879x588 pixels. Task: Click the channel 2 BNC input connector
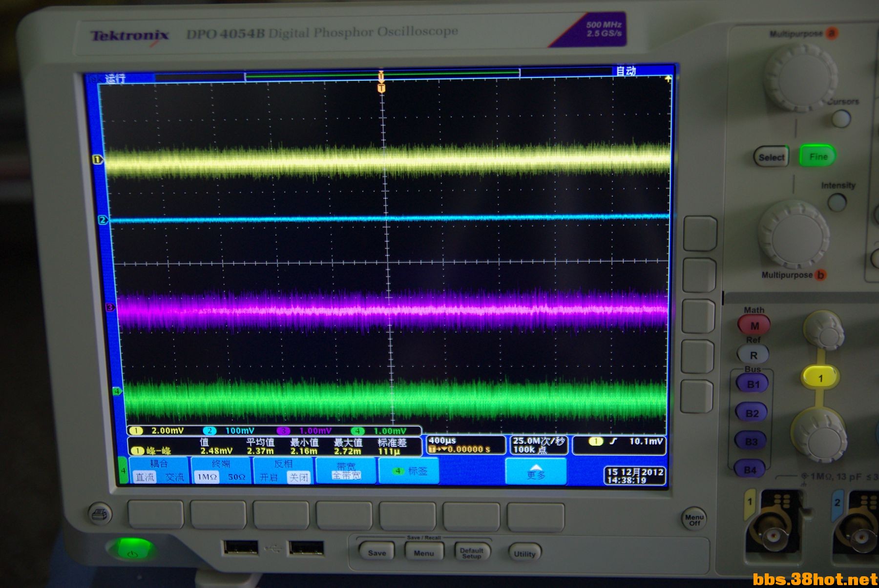click(x=859, y=535)
